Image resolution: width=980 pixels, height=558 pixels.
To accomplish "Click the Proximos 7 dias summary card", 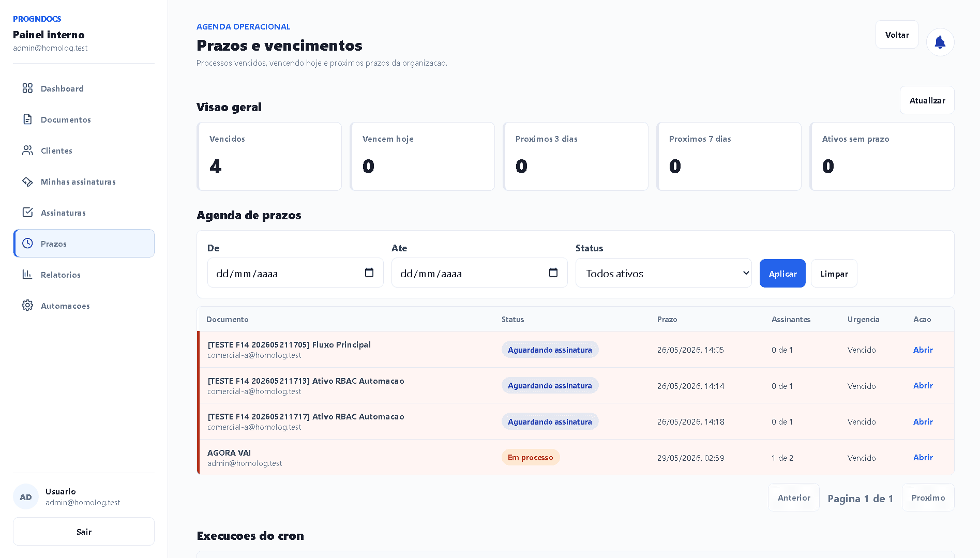I will tap(729, 156).
